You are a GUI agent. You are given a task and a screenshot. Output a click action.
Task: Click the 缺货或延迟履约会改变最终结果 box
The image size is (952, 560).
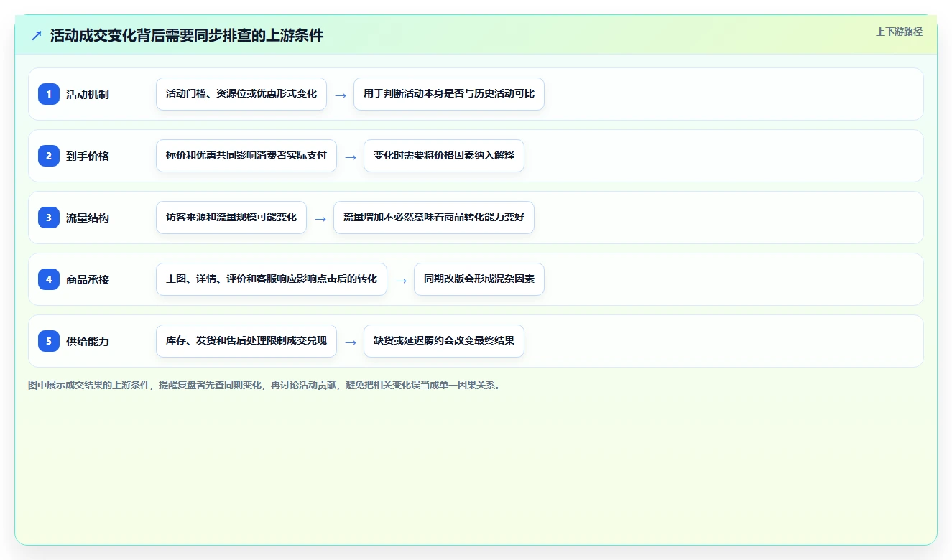(444, 341)
